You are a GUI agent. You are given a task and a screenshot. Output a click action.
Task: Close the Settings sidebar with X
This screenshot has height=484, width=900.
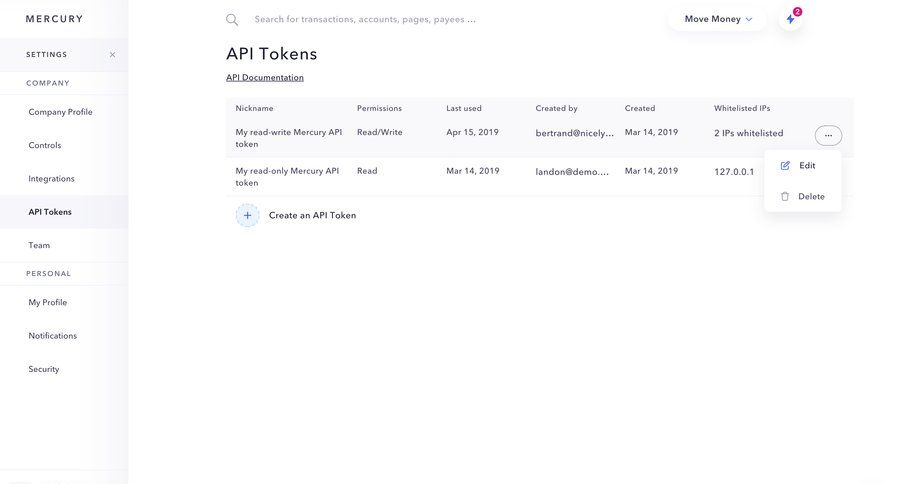click(x=112, y=55)
